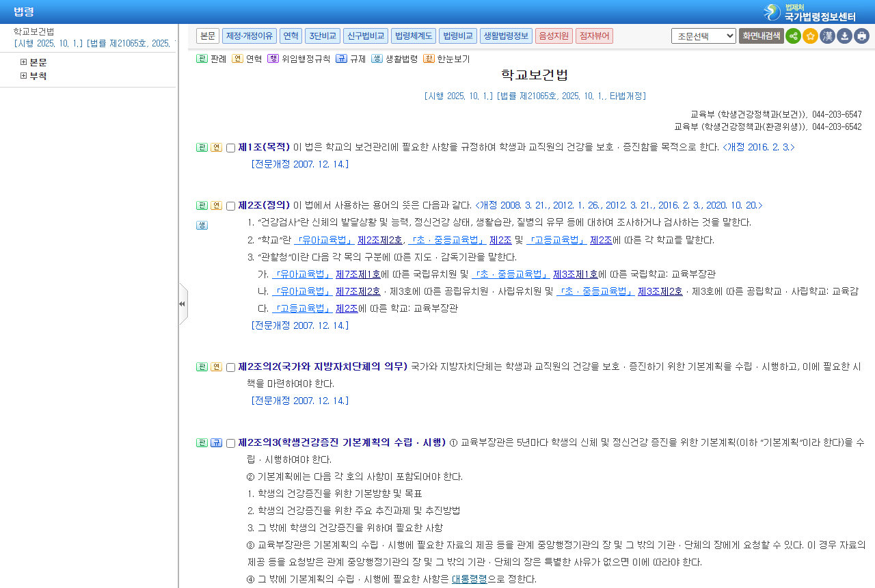Switch to the 본문 tab
875x588 pixels.
click(208, 36)
